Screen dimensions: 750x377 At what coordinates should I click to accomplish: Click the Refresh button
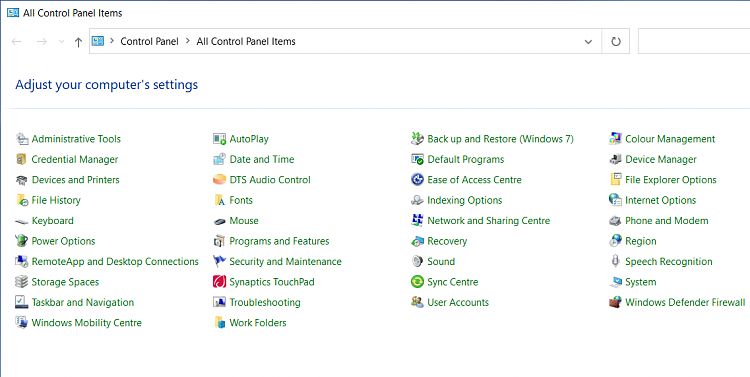616,42
